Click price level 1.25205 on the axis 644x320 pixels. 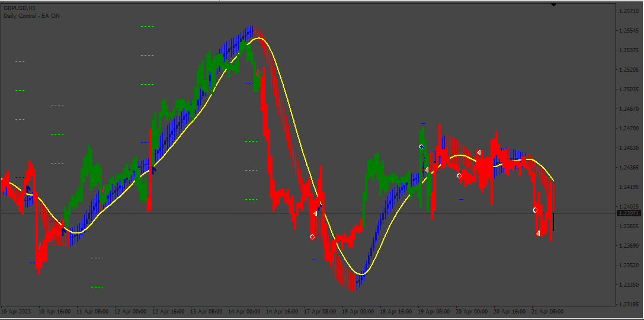point(629,70)
